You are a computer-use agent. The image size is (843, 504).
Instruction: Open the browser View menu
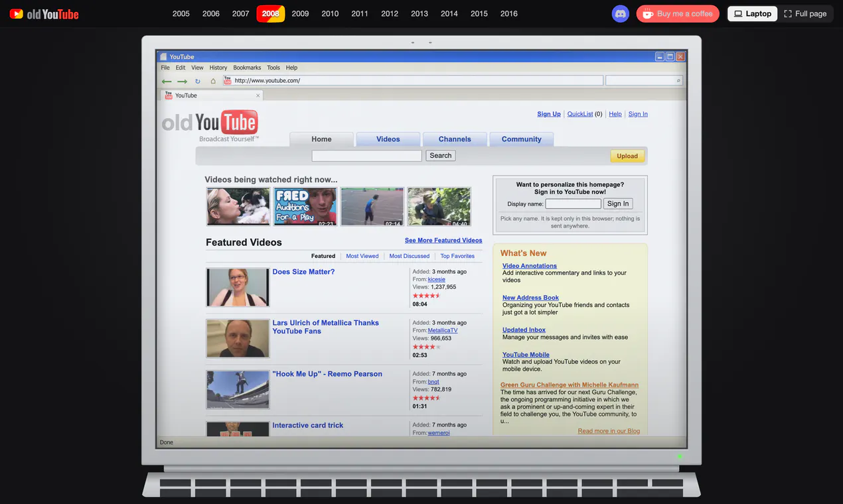pos(198,68)
